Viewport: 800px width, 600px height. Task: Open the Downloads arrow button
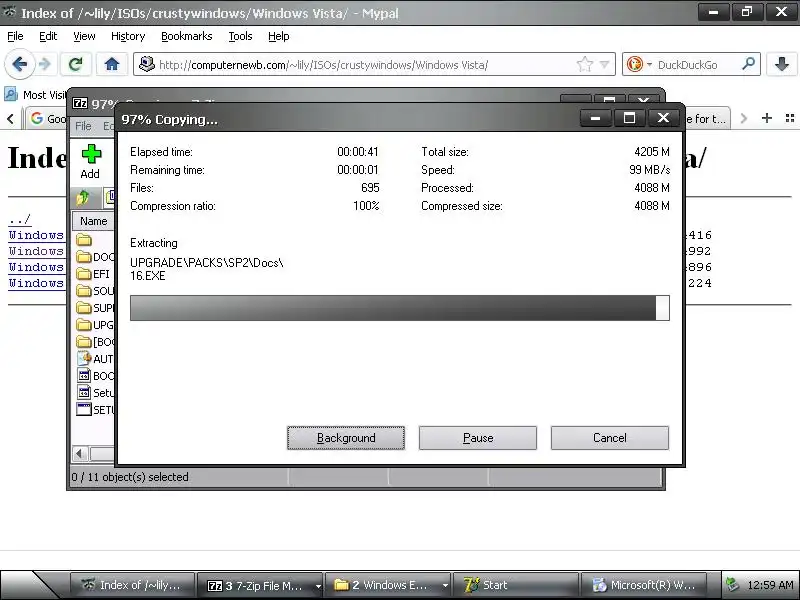click(782, 64)
